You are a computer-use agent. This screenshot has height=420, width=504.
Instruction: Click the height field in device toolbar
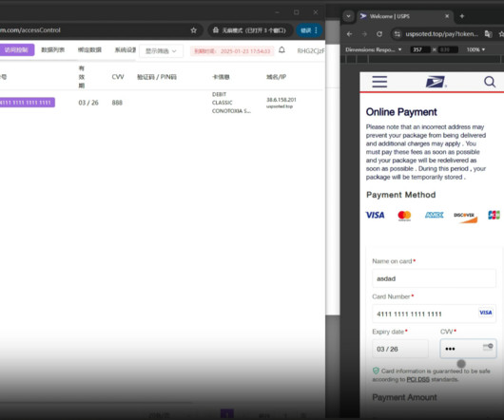(x=448, y=49)
